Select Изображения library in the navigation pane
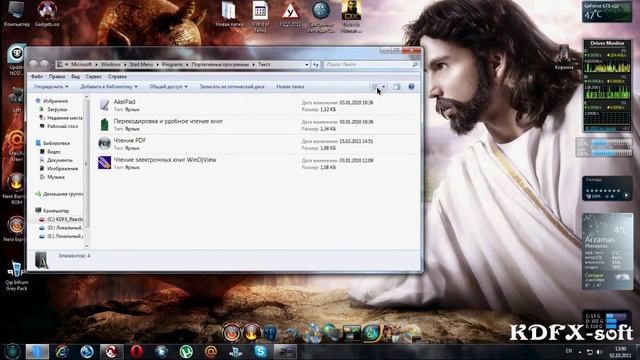Screen dimensions: 640x360 62,169
